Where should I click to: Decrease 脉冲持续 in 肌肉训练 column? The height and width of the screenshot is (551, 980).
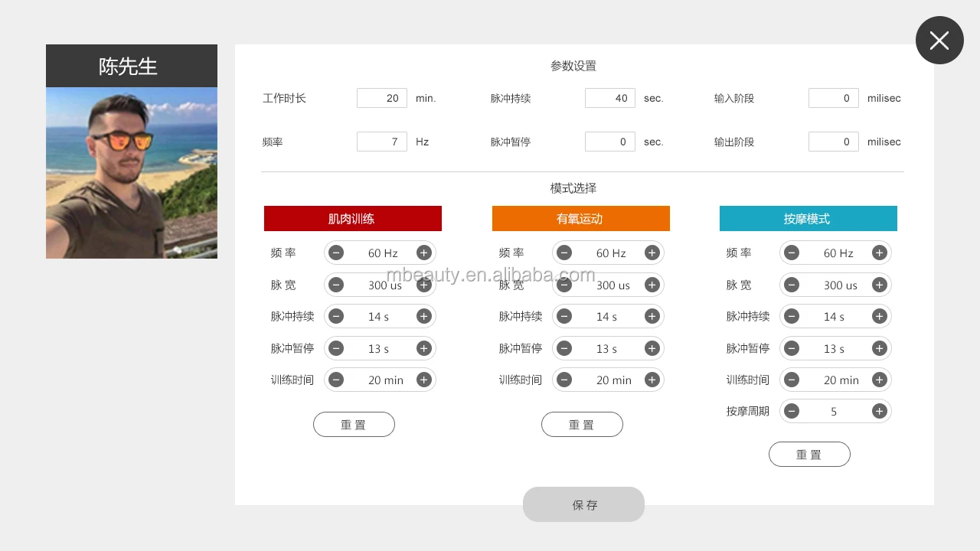click(336, 316)
